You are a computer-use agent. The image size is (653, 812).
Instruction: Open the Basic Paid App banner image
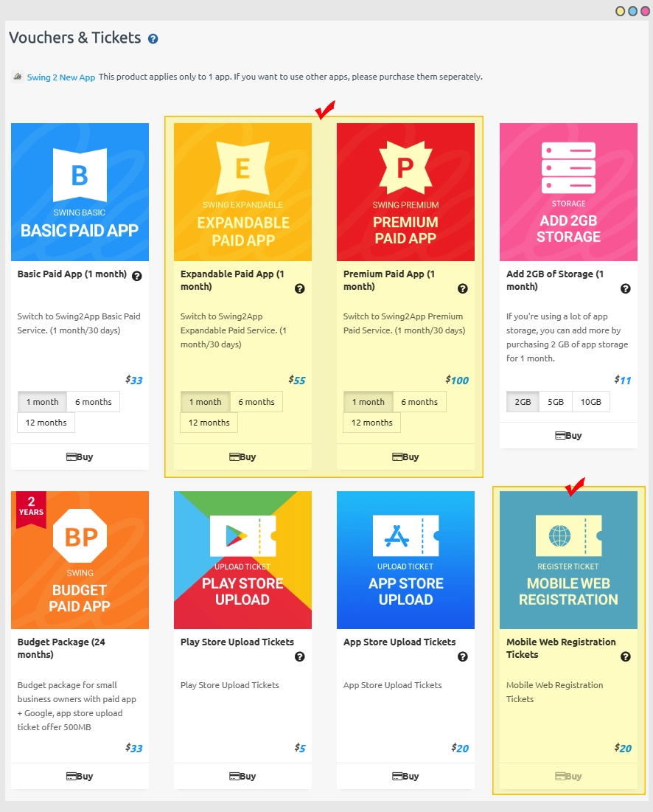coord(80,192)
